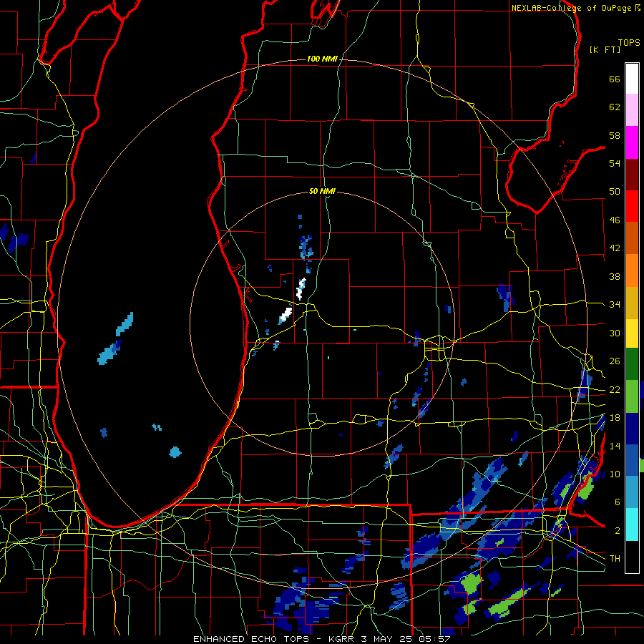Click the legend value 2
Viewport: 644px width, 644px height.
tap(618, 531)
